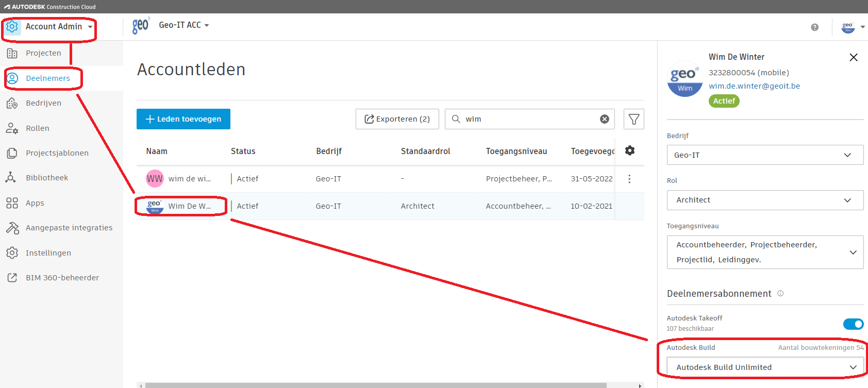
Task: Click into the search field containing wim
Action: (x=531, y=119)
